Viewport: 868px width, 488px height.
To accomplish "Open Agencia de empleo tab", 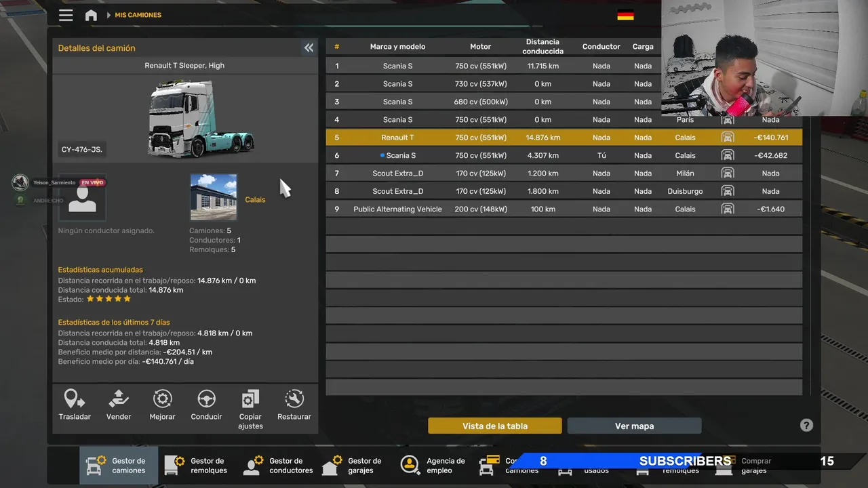I will [x=434, y=465].
